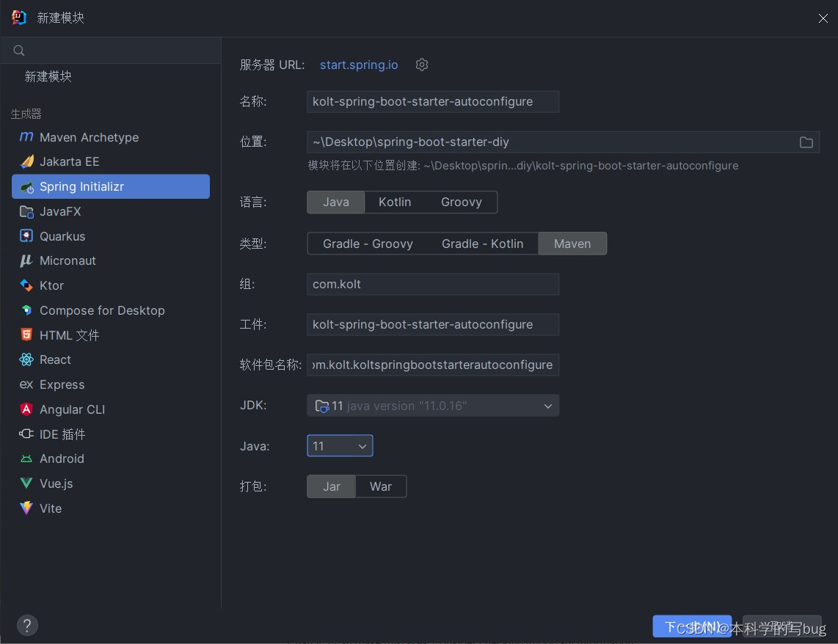Click the Next (下一步) button
Viewport: 838px width, 644px height.
[x=692, y=626]
